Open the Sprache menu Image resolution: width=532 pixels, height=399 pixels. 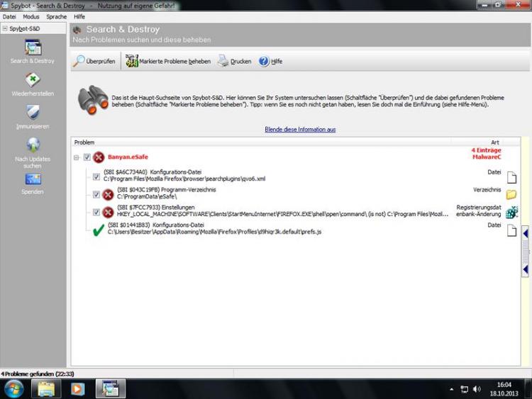(x=56, y=16)
